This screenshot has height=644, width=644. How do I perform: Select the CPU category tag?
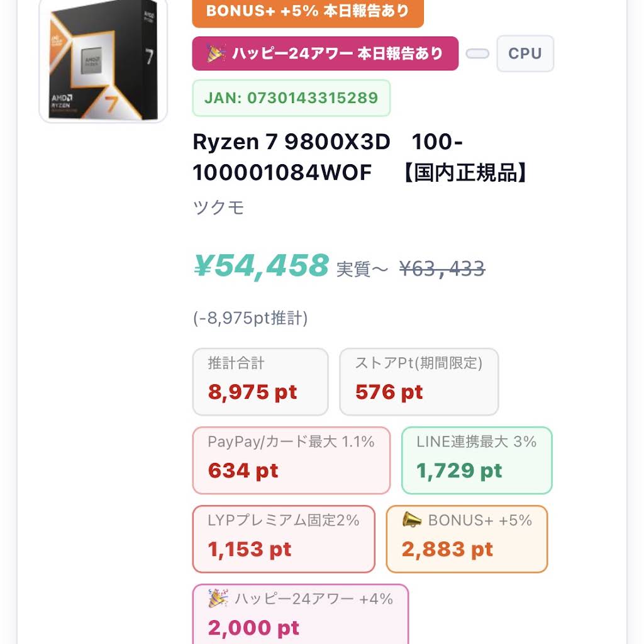tap(525, 53)
